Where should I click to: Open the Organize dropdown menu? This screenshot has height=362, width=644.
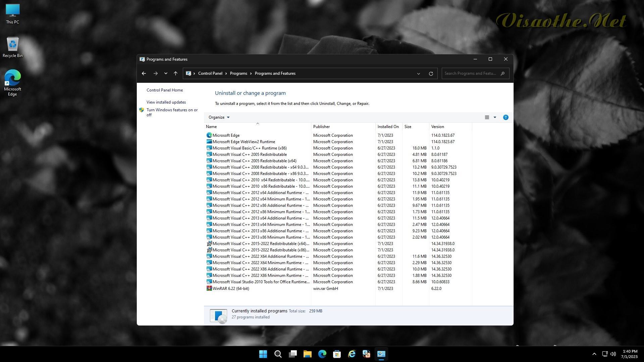coord(219,117)
